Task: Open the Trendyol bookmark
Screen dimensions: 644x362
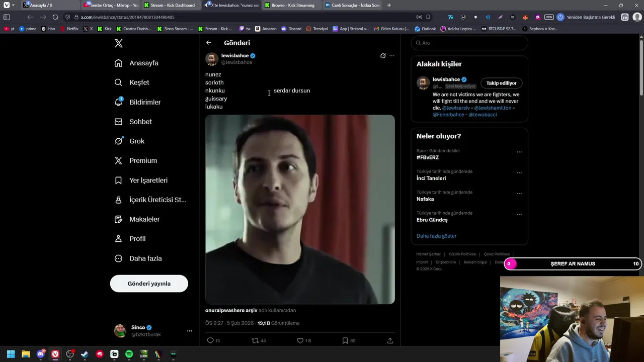Action: pos(317,29)
